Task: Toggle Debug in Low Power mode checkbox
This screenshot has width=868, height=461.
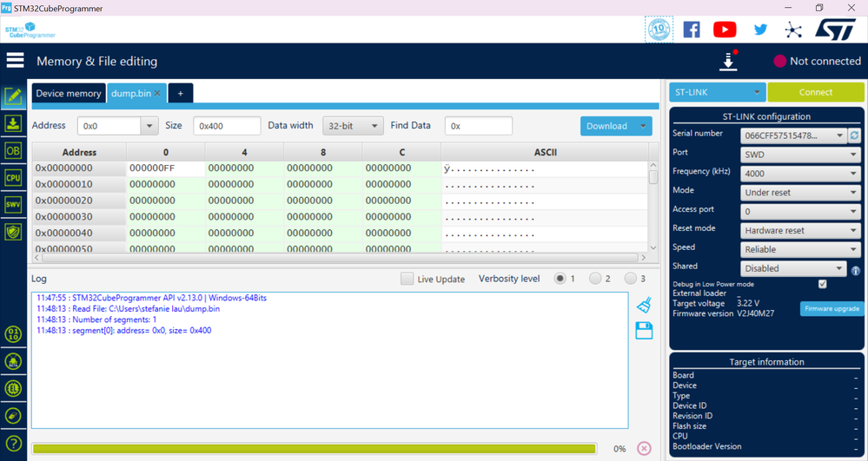Action: (x=823, y=284)
